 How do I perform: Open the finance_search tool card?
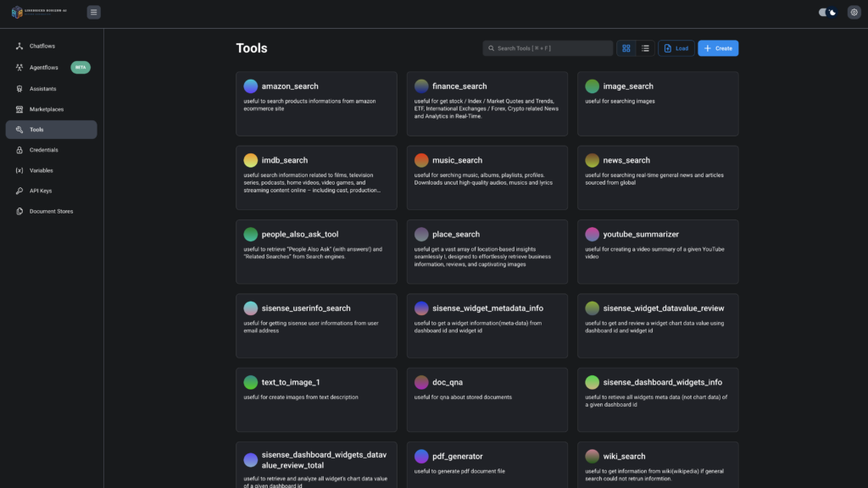click(x=487, y=103)
